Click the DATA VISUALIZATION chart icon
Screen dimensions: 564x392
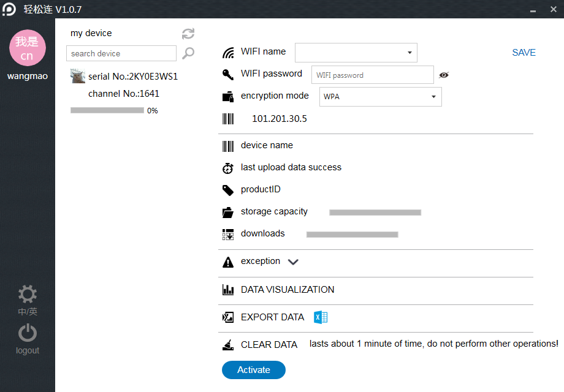pyautogui.click(x=228, y=290)
